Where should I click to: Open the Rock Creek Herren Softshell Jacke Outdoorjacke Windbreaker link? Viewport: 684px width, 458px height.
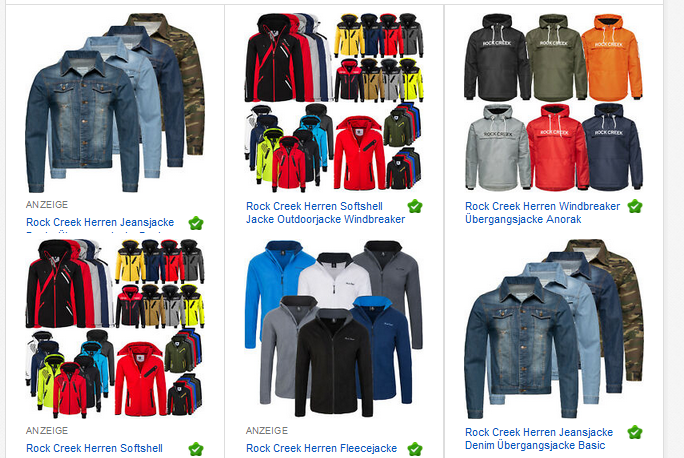(325, 213)
